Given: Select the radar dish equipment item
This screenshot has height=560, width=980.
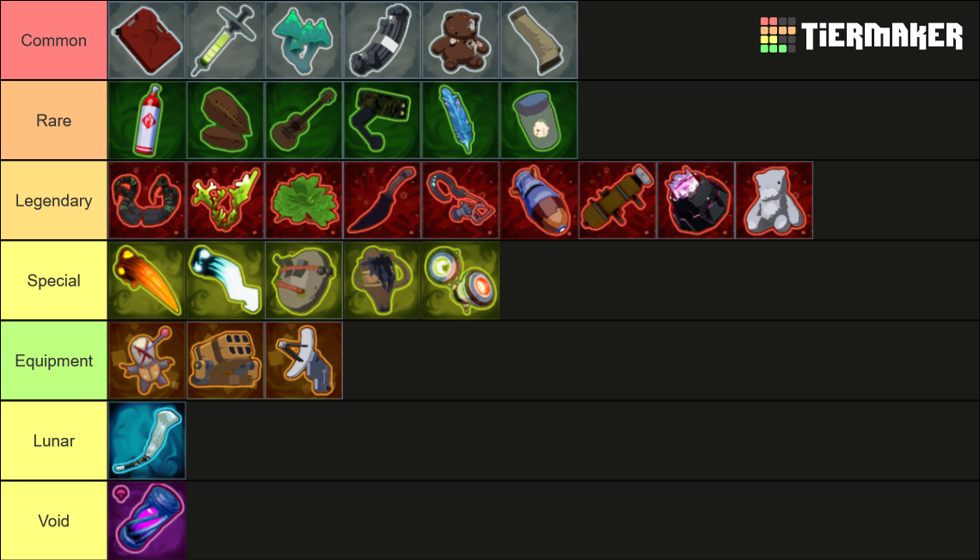Looking at the screenshot, I should (x=303, y=360).
